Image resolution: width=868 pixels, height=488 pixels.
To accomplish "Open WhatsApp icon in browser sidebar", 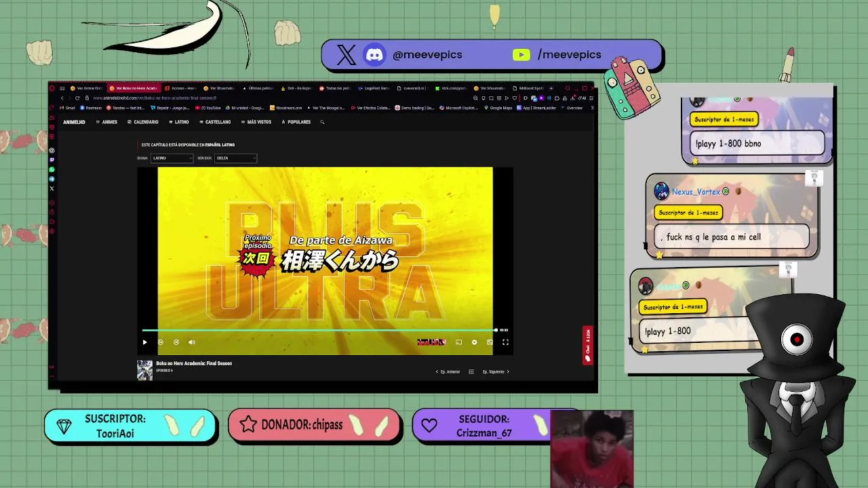I will 52,169.
